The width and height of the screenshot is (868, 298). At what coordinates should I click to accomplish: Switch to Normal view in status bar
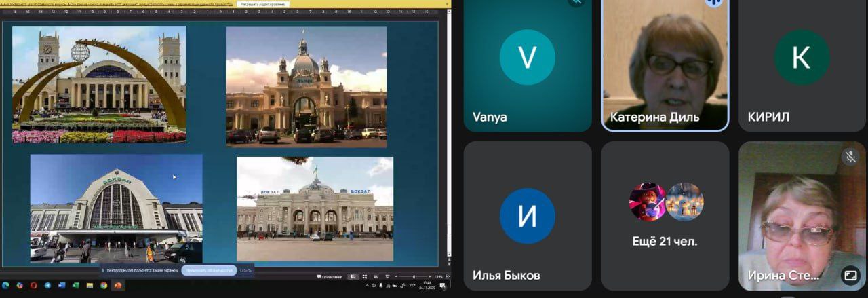coord(353,277)
